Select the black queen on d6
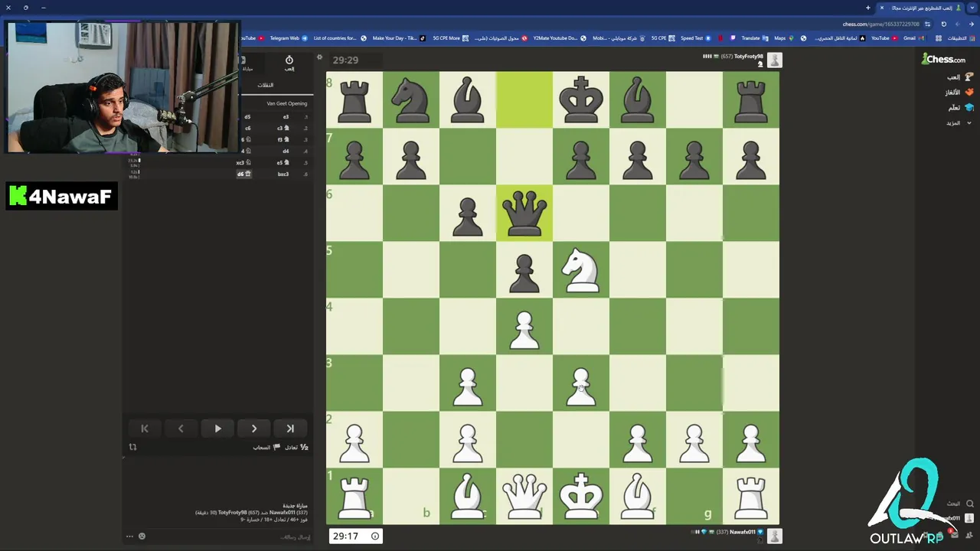Image resolution: width=980 pixels, height=551 pixels. (524, 214)
